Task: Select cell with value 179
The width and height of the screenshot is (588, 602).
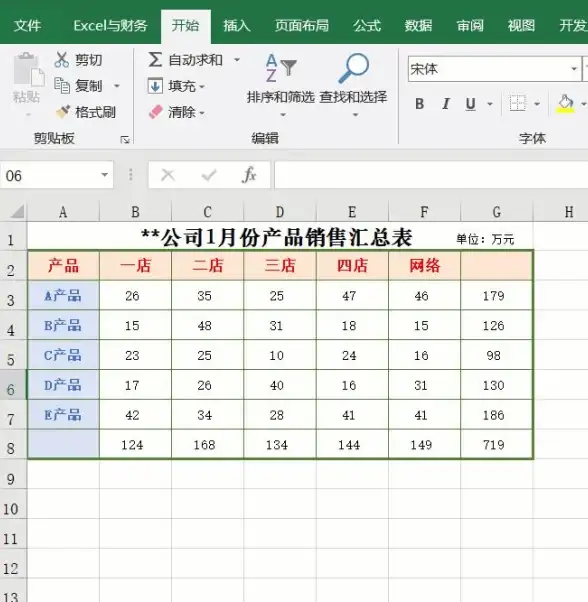Action: [x=496, y=296]
